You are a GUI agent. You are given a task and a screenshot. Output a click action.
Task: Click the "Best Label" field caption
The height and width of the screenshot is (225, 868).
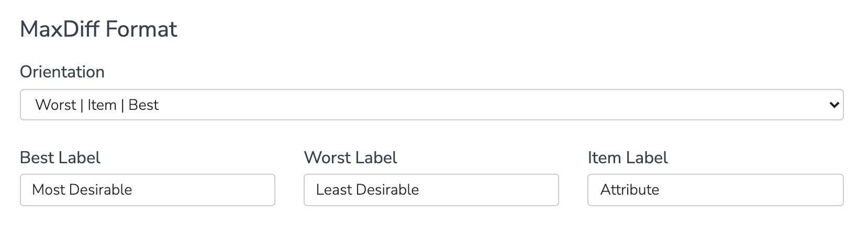coord(60,158)
